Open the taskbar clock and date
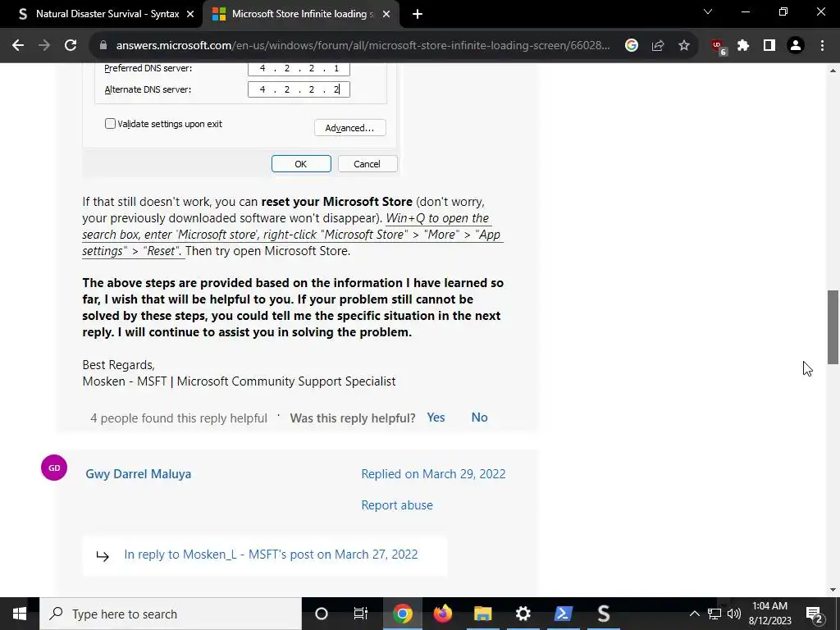Screen dimensions: 840x630 [769, 614]
